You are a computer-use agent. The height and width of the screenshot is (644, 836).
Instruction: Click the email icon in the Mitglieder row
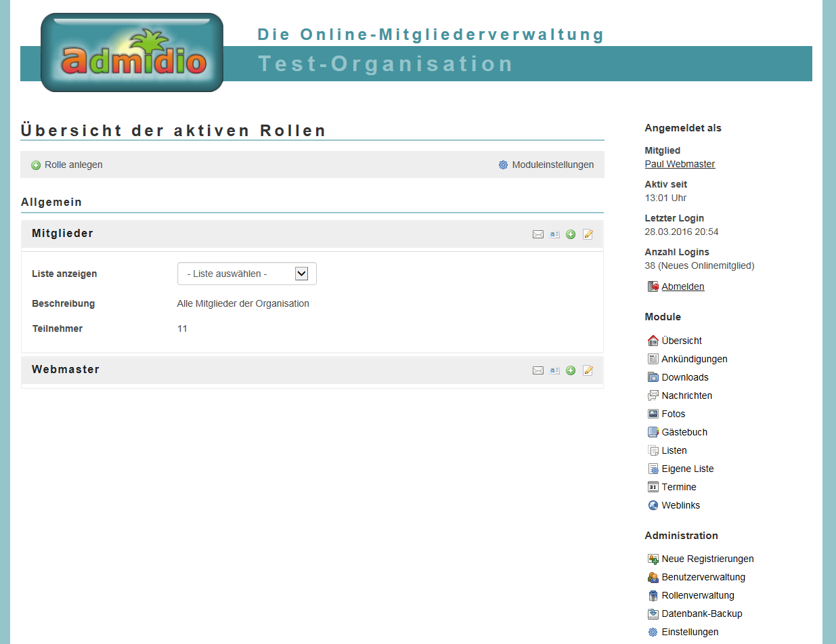tap(538, 234)
